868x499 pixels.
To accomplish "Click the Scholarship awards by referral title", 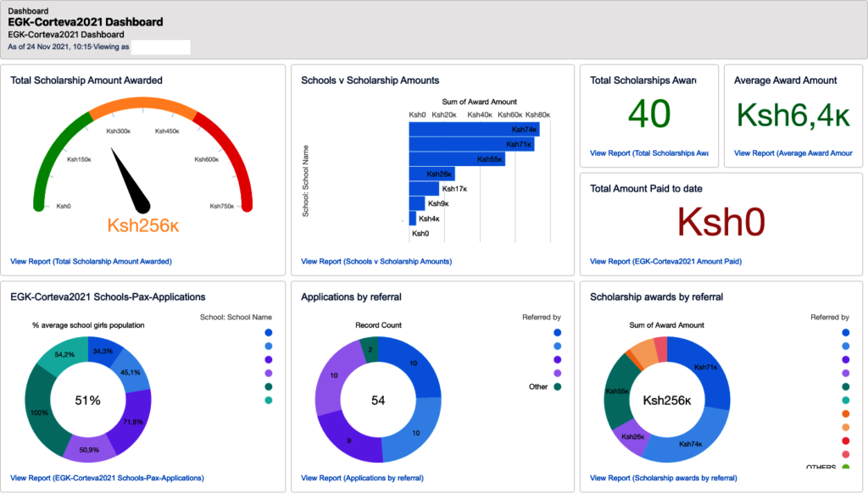I will (657, 297).
